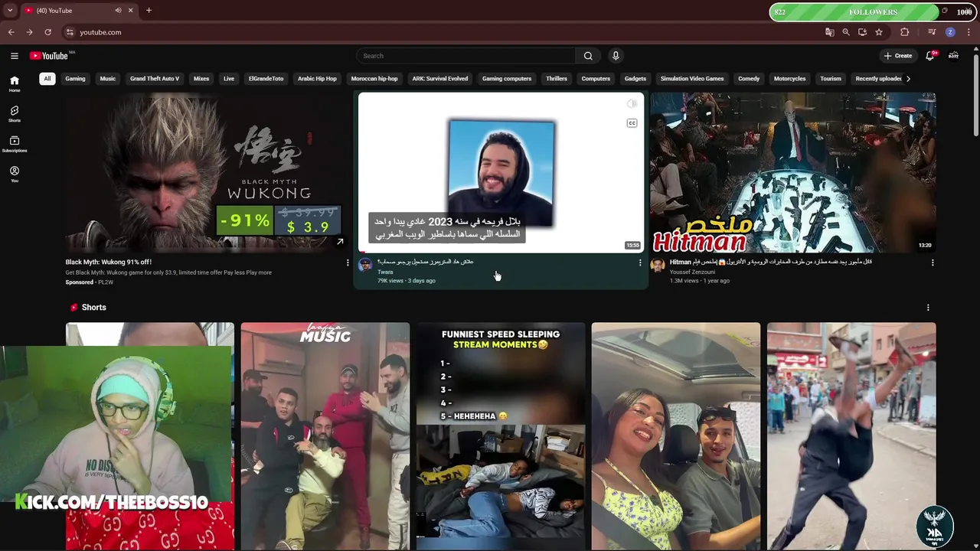This screenshot has height=551, width=980.
Task: Open the 'Black Myth: Wukong 91% off!' title
Action: pos(108,262)
